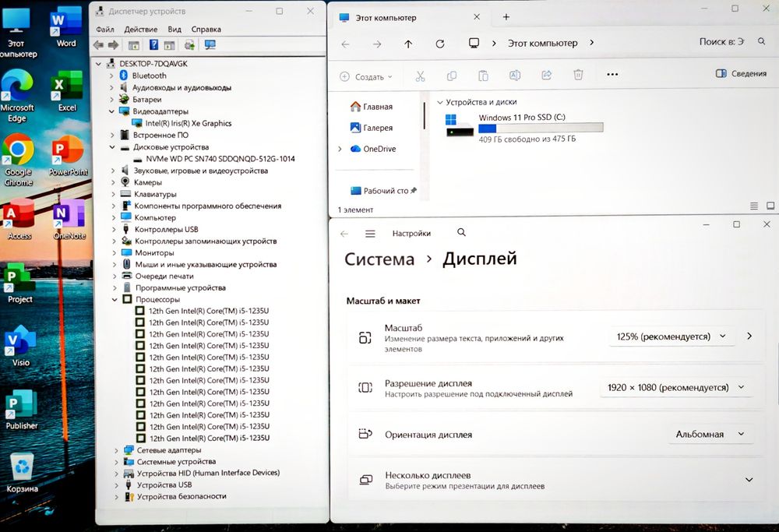Image resolution: width=779 pixels, height=532 pixels.
Task: Open the three-dots more menu in Explorer
Action: tap(612, 75)
